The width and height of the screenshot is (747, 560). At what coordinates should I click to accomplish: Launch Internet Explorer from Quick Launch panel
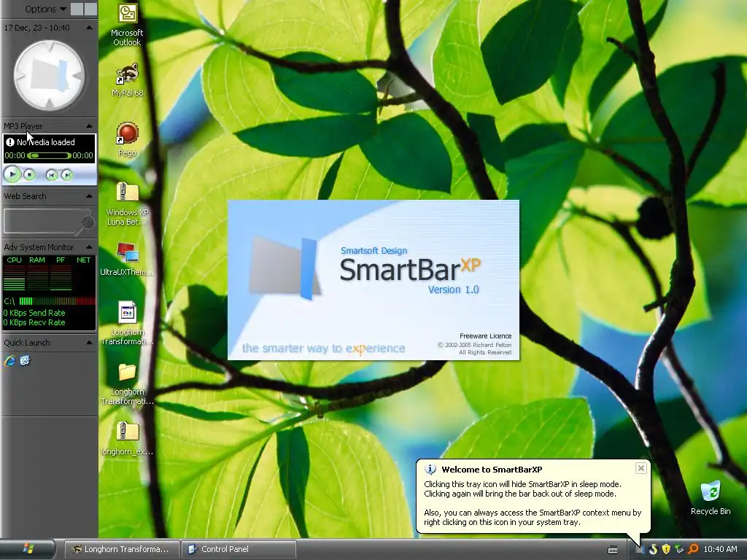(x=10, y=360)
